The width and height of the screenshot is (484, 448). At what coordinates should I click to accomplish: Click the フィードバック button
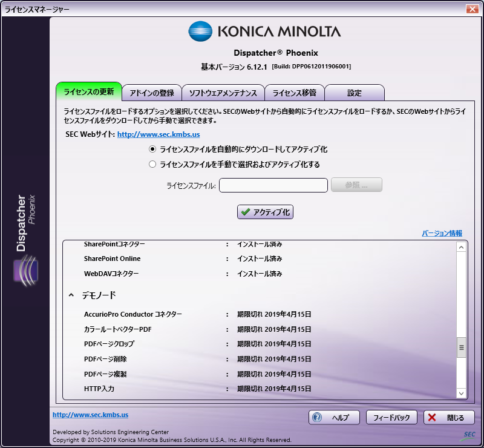point(391,417)
